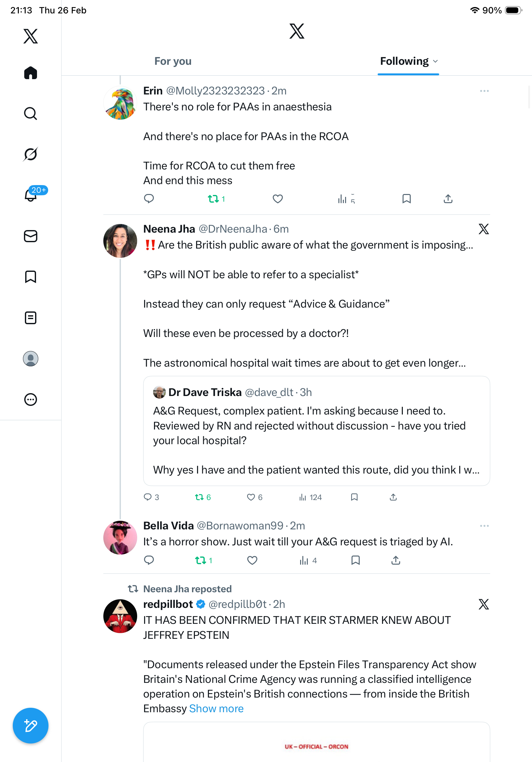
Task: Open Notifications with the 20+ badge
Action: pyautogui.click(x=31, y=195)
